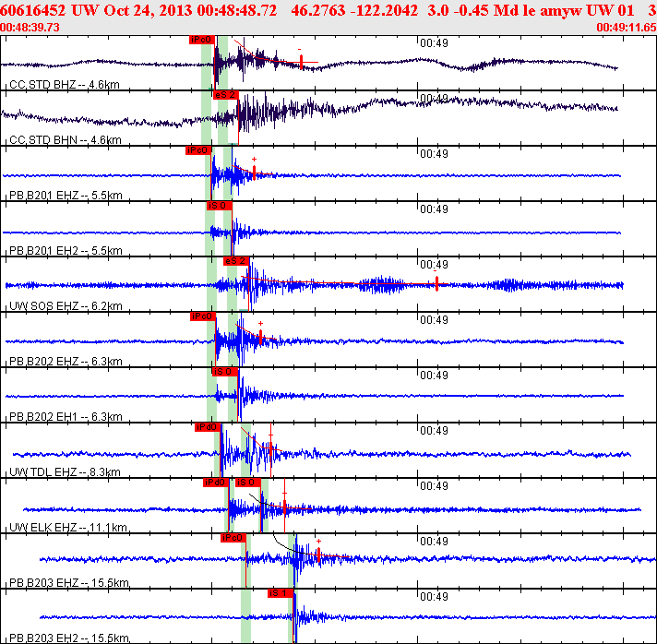Select the PB.B201 EHZ -- 5.5km channel label
657x644 pixels.
(x=65, y=196)
